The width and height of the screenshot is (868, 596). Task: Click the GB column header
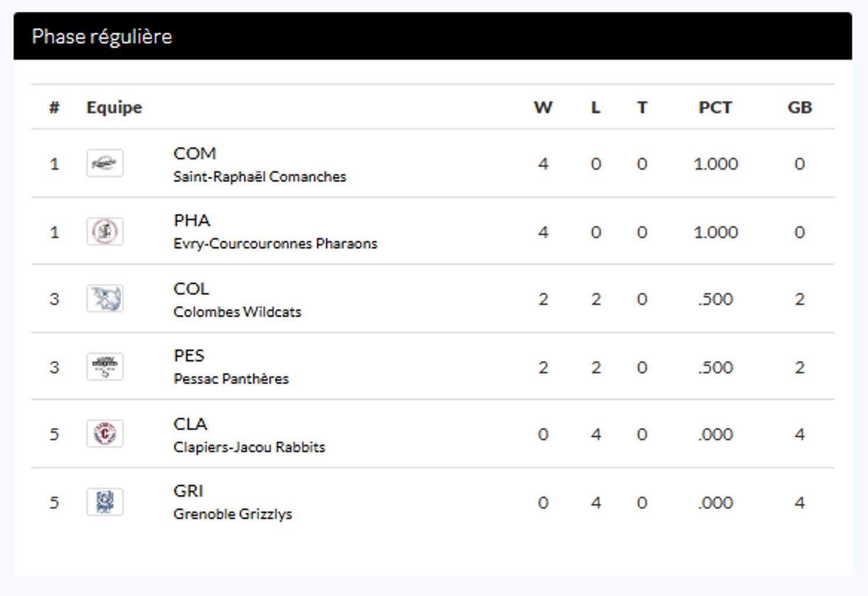(x=799, y=107)
